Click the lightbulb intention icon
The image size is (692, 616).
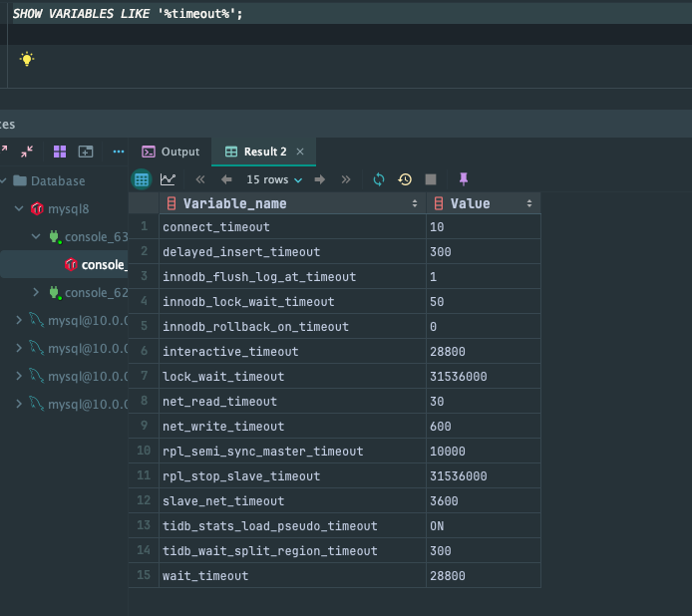[27, 59]
